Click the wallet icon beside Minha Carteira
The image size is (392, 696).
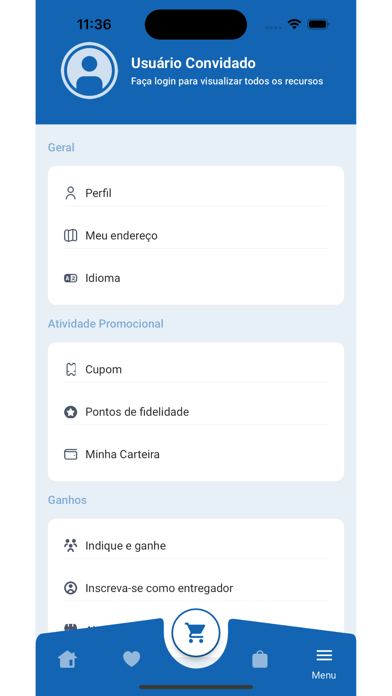tap(71, 455)
